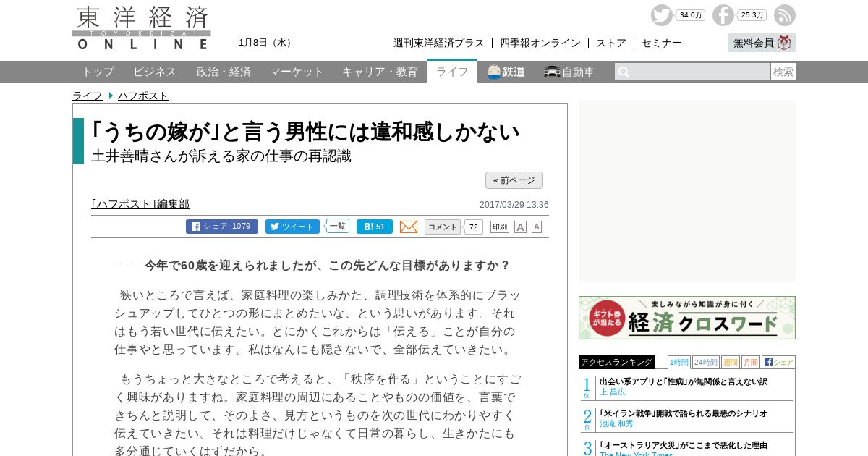Open the 鉄道 tab with train icon
The width and height of the screenshot is (868, 456).
506,72
